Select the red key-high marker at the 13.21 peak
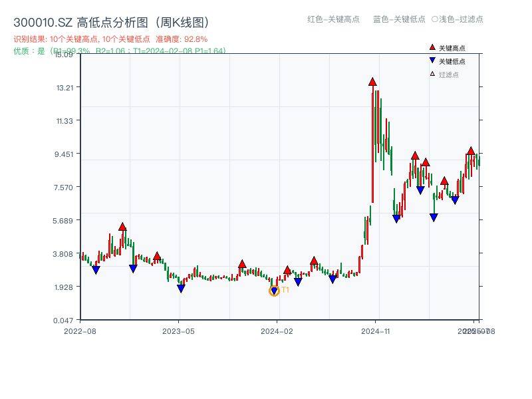This screenshot has width=532, height=399. coord(372,82)
